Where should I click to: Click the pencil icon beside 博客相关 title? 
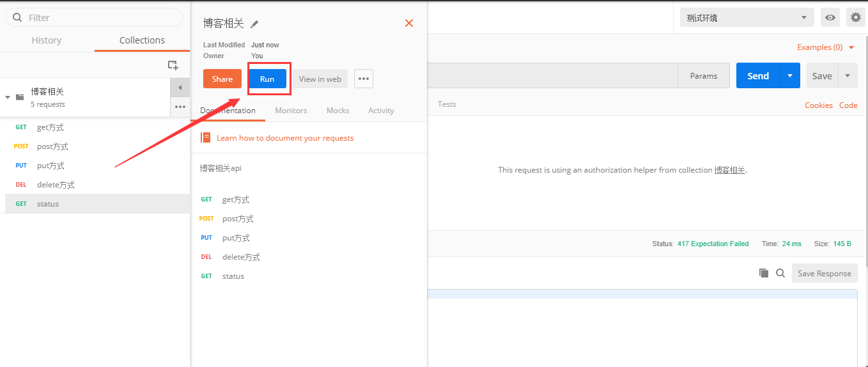[254, 24]
